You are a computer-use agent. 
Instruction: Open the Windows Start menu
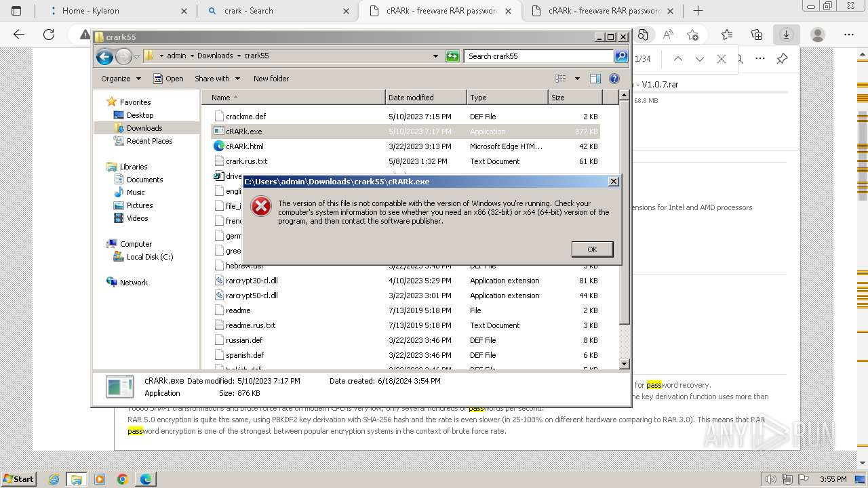pyautogui.click(x=18, y=479)
